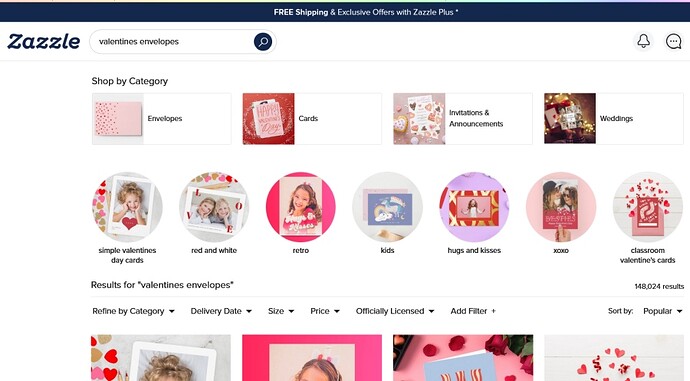Open fourth product with red heart confetti

point(614,358)
